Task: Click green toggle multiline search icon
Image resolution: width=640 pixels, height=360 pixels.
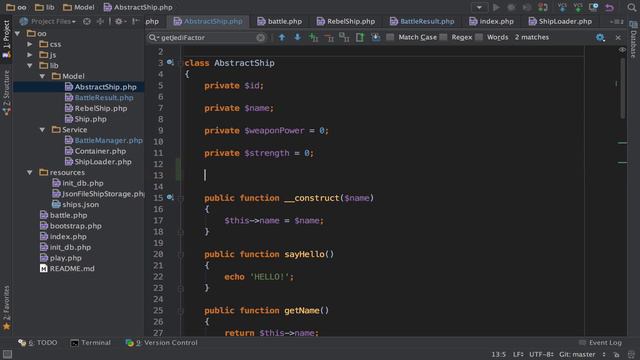Action: click(x=360, y=38)
